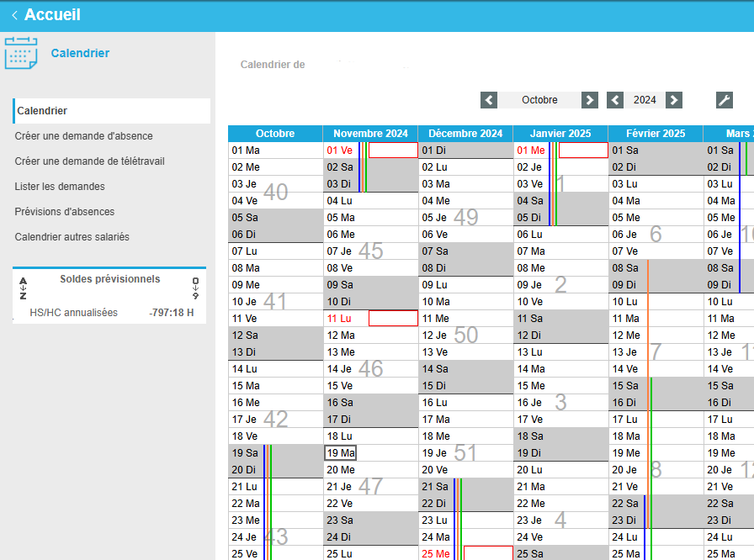Select 17 Lu in the Février column

(x=656, y=420)
